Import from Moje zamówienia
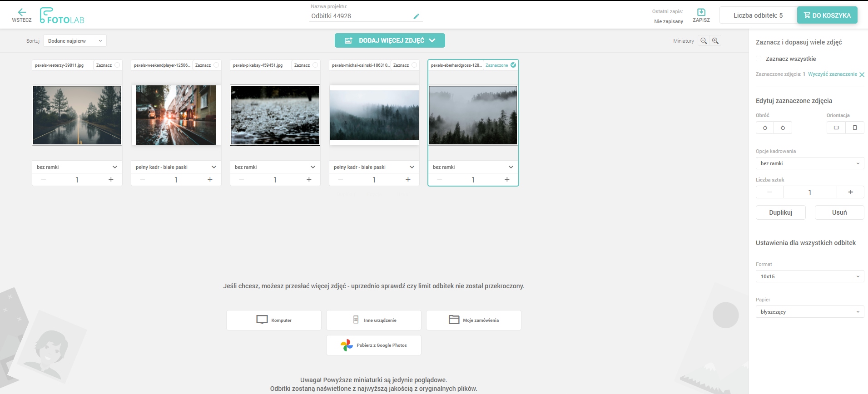This screenshot has height=394, width=868. point(474,320)
